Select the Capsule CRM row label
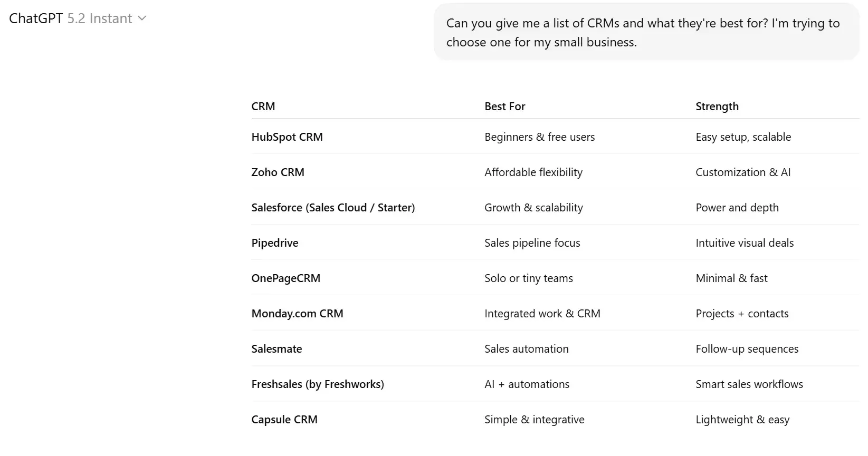Image resolution: width=868 pixels, height=456 pixels. tap(284, 419)
